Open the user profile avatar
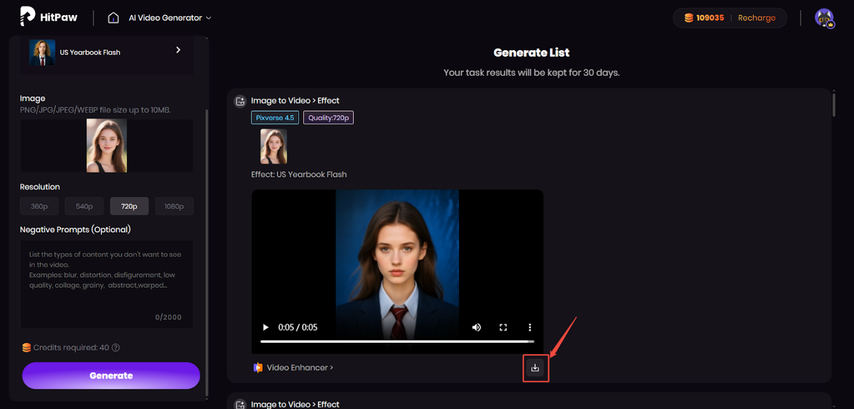This screenshot has width=854, height=409. pos(824,18)
